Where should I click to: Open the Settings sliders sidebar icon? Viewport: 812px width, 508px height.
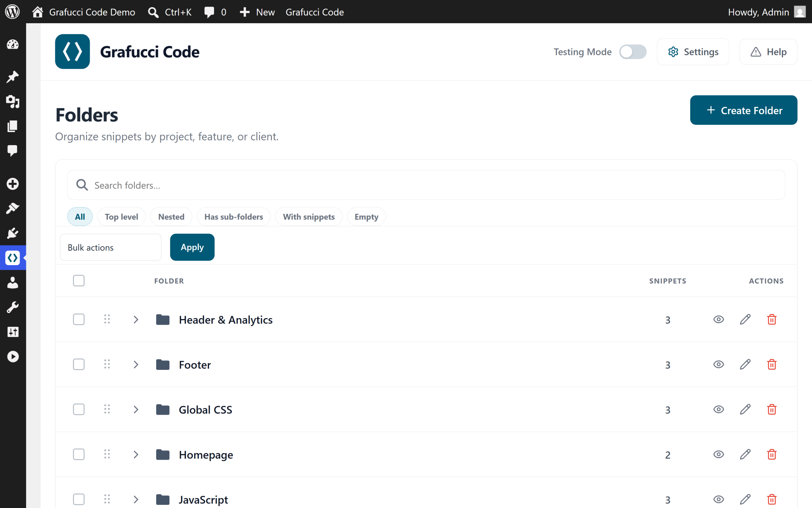point(13,332)
